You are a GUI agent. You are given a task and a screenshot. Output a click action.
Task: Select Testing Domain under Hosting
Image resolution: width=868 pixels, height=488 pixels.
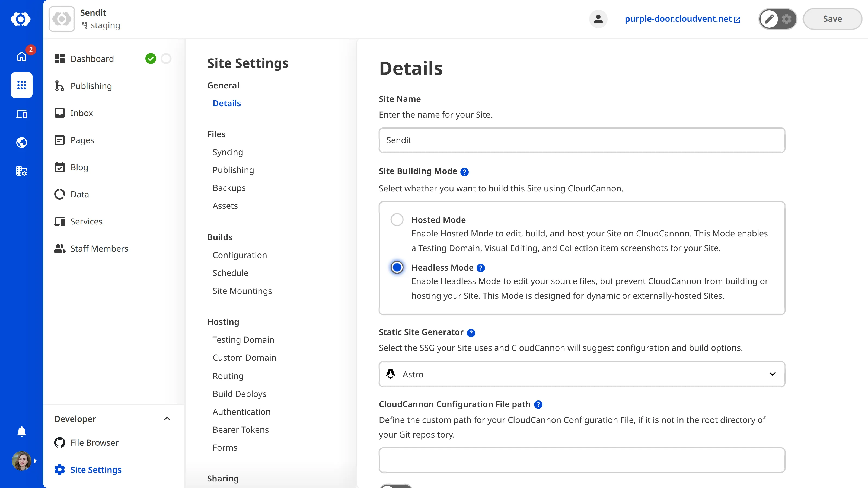tap(243, 339)
